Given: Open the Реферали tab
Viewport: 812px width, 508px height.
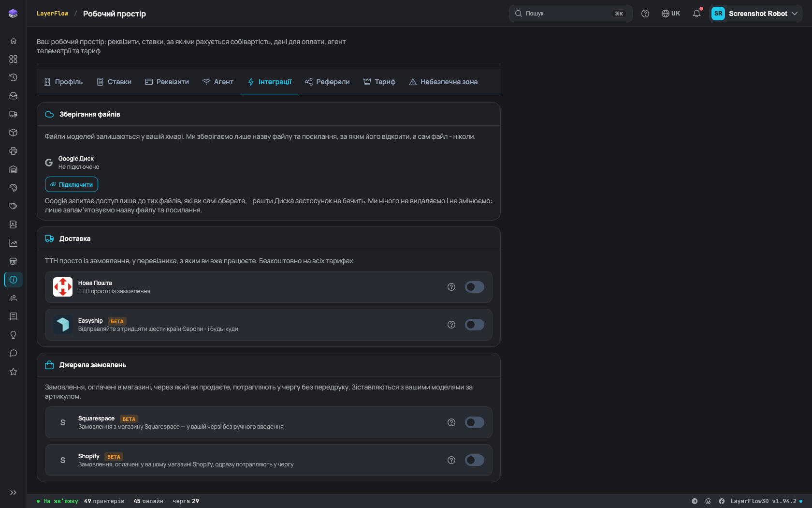Looking at the screenshot, I should 327,82.
